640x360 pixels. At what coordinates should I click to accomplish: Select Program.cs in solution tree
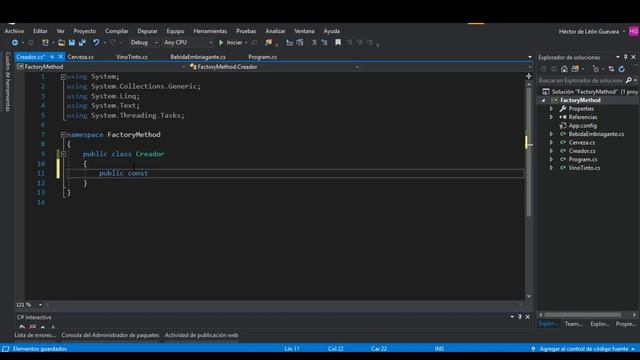click(583, 159)
